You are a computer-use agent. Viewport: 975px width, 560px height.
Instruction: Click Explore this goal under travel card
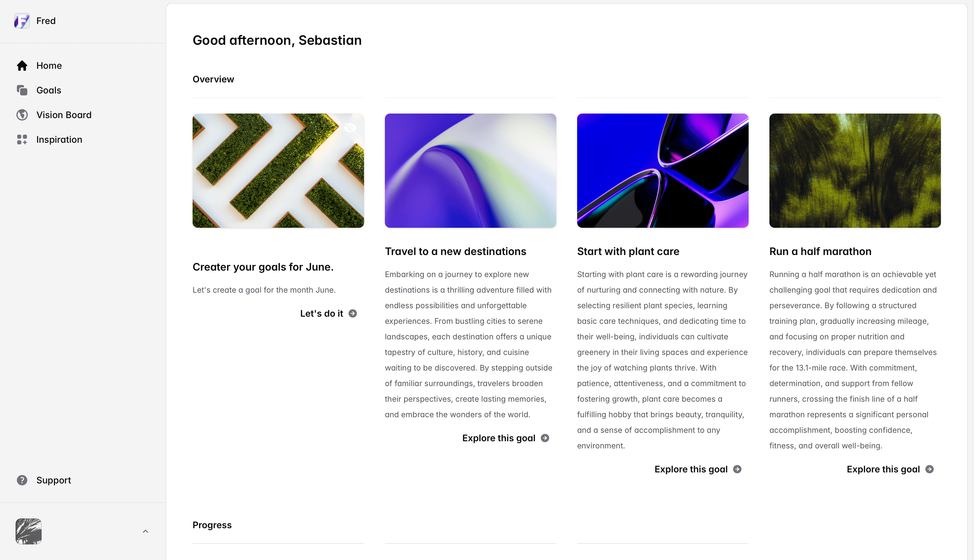coord(499,438)
